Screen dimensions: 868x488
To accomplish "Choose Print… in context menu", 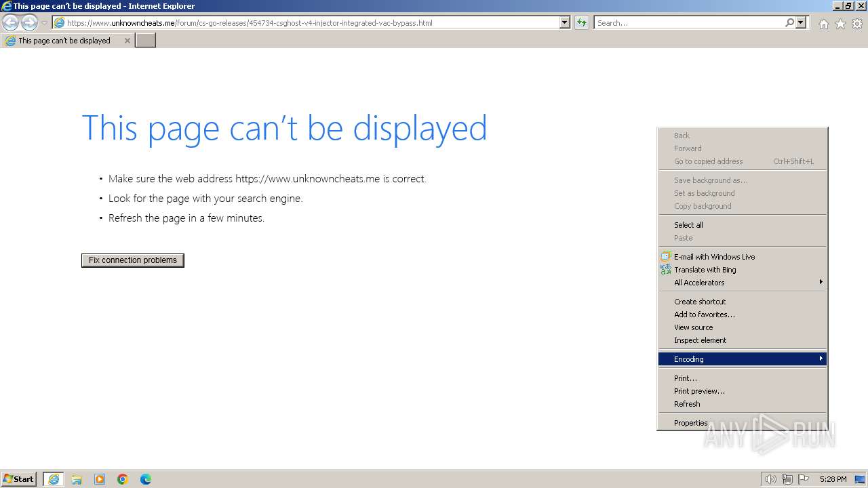I will point(743,378).
